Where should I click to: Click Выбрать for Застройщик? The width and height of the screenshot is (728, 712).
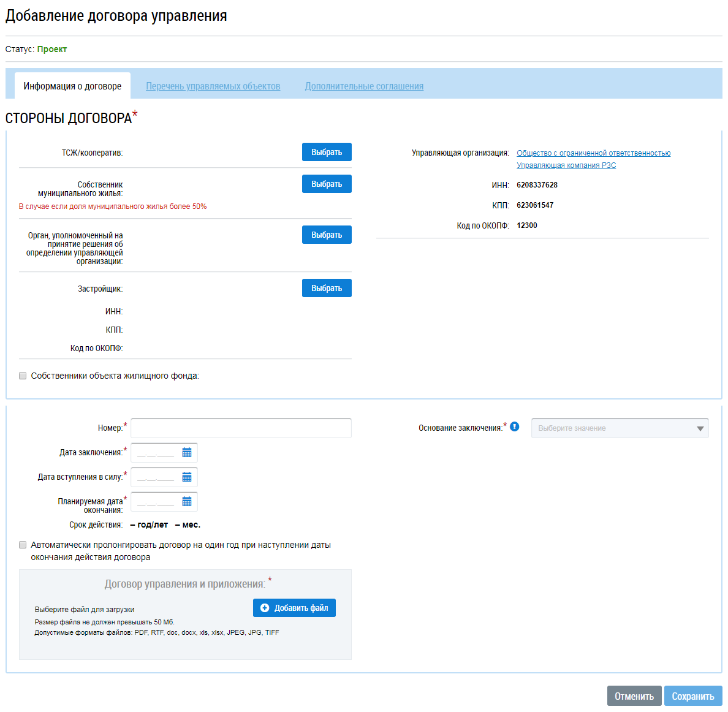tap(327, 288)
